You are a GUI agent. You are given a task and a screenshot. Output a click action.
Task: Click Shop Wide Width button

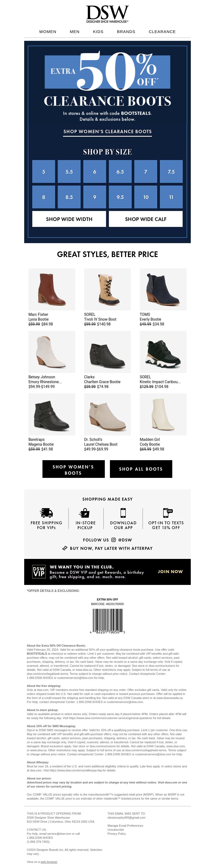click(x=69, y=219)
